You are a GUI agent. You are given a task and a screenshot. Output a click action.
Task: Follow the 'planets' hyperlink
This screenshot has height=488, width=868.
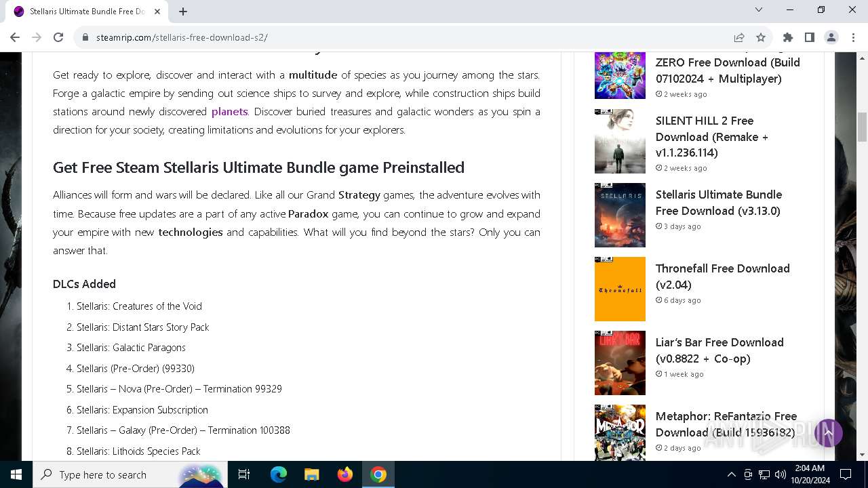pos(229,111)
